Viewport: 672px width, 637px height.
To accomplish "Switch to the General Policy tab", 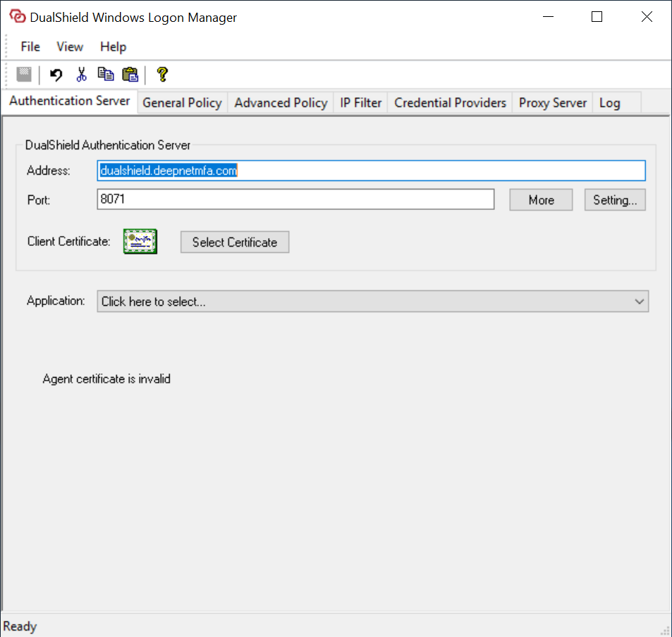I will (182, 103).
